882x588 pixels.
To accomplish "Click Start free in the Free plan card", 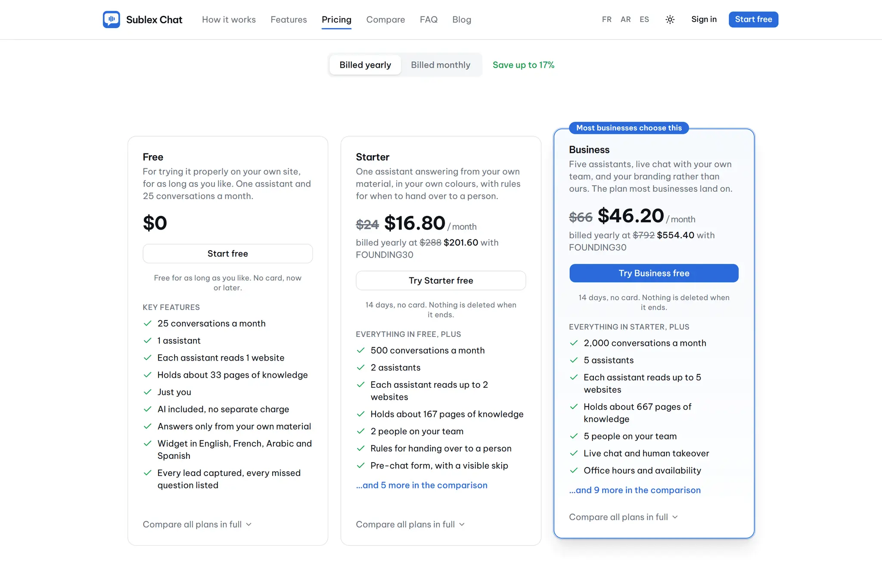I will [x=227, y=254].
